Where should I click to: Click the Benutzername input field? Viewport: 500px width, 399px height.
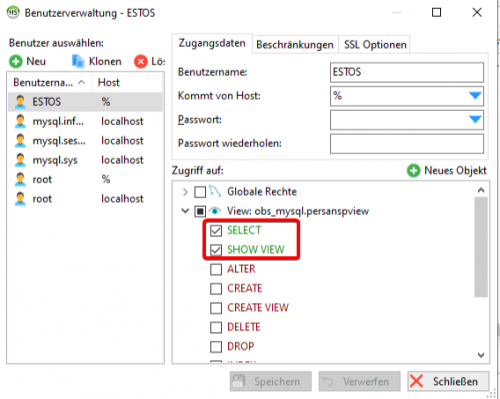407,72
